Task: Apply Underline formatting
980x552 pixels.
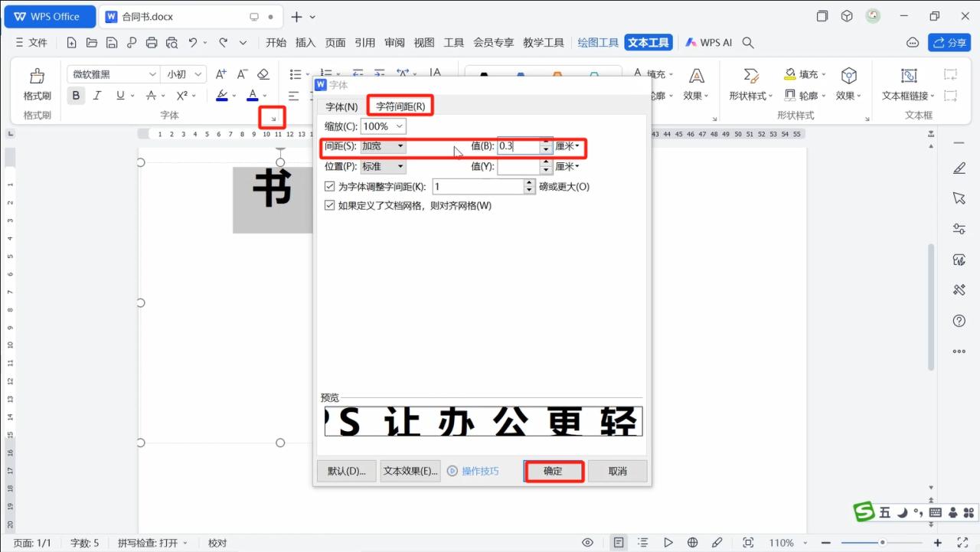Action: pos(120,96)
